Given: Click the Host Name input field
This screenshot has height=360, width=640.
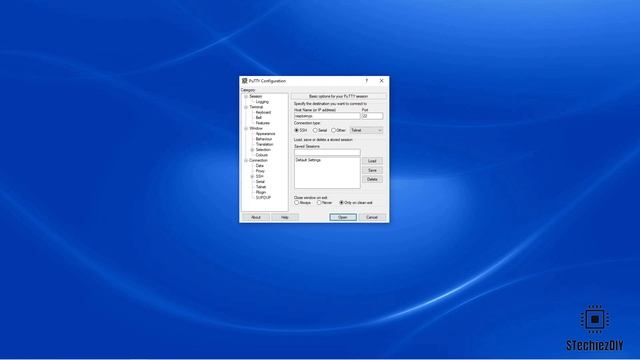Looking at the screenshot, I should tap(327, 116).
